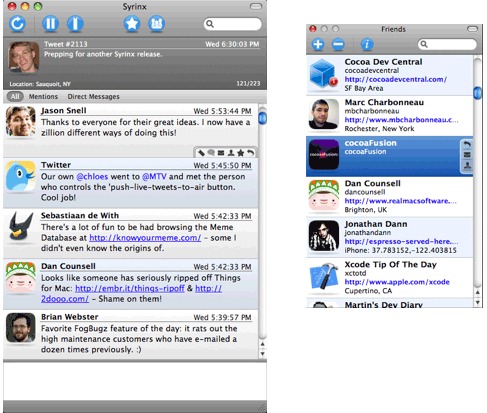Viewport: 487px width, 413px height.
Task: Switch to the Direct Messages tab
Action: coord(93,97)
